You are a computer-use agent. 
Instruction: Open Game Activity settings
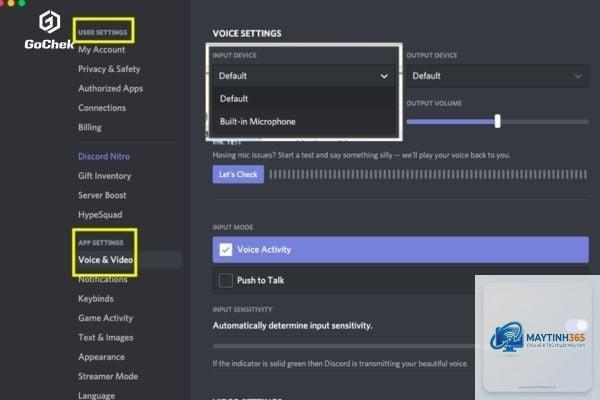pos(105,318)
